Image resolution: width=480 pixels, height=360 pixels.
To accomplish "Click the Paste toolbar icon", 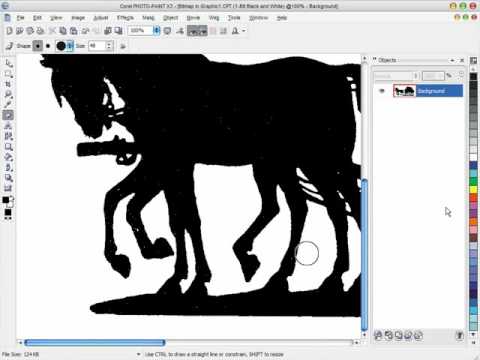I will (74, 31).
